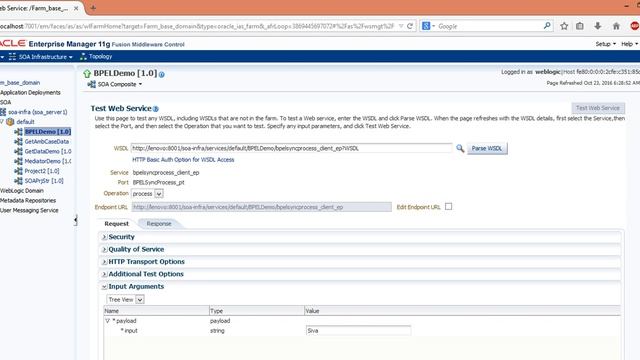640x360 pixels.
Task: Click the service name bpelsyncprocess_client_ep
Action: coord(166,173)
